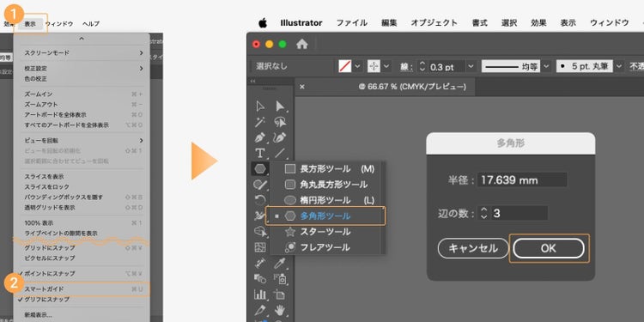This screenshot has height=322, width=644.
Task: Select the Direct Selection tool
Action: point(280,106)
